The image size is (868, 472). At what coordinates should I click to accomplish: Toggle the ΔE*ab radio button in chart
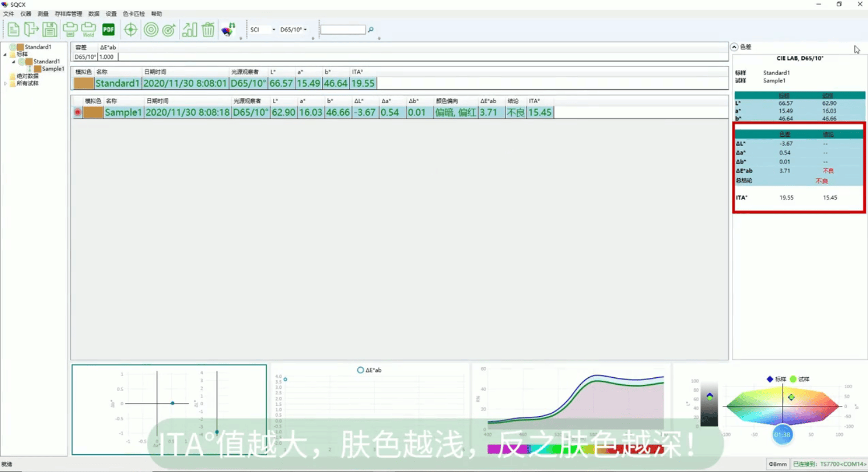pyautogui.click(x=360, y=370)
